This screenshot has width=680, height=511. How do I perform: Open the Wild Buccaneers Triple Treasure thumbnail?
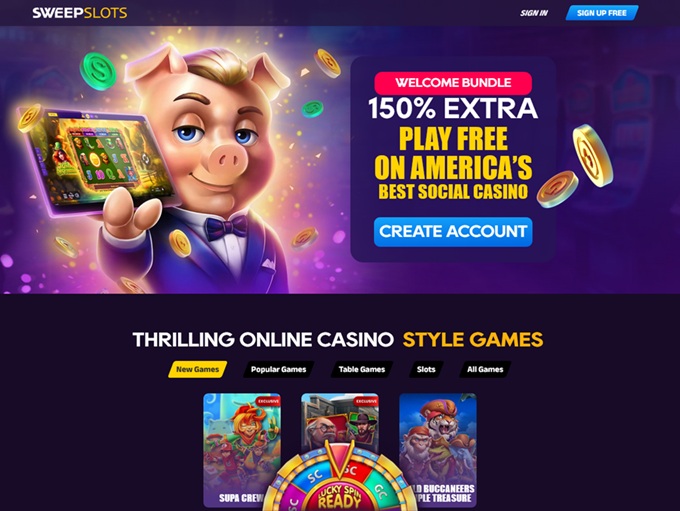tap(438, 450)
